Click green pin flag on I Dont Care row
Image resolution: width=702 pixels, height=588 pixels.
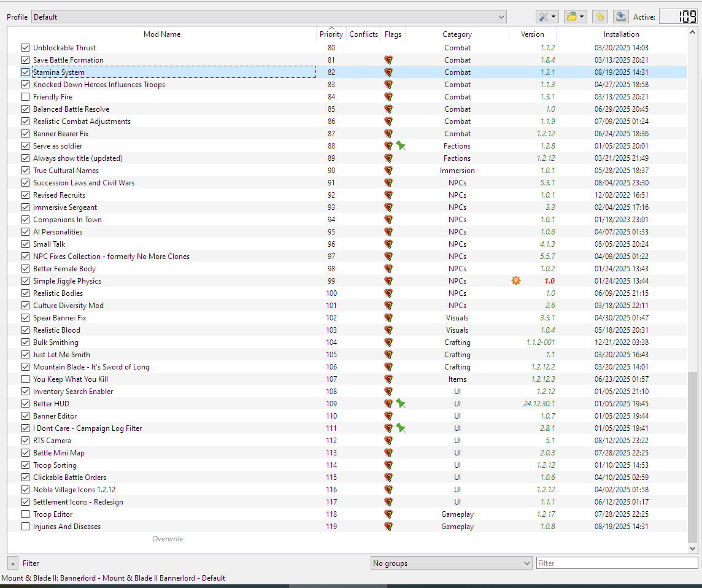pos(401,428)
